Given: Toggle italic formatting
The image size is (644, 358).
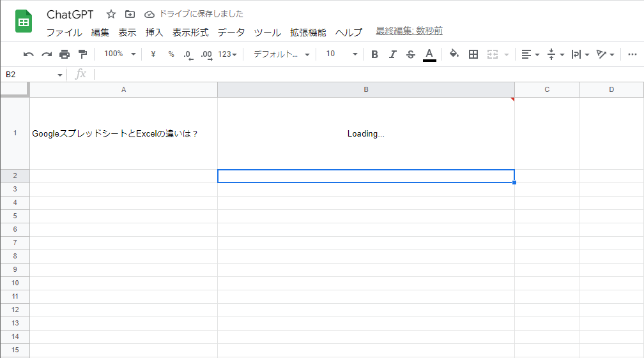Looking at the screenshot, I should (x=393, y=54).
